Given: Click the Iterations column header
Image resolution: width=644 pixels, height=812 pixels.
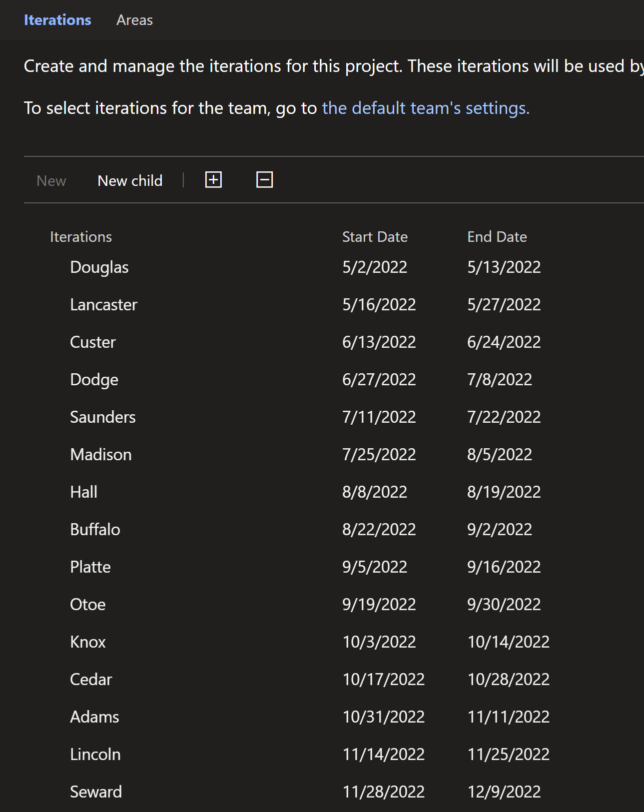Looking at the screenshot, I should [81, 237].
